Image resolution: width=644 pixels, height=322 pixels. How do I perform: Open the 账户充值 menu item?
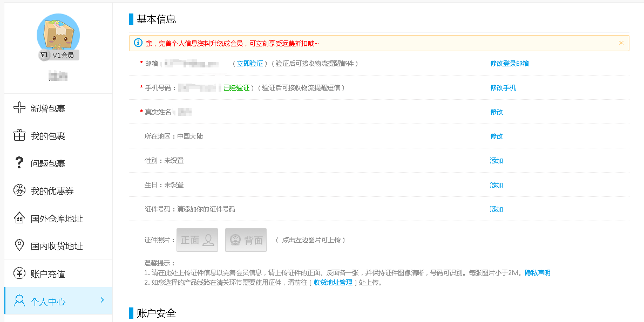(48, 274)
